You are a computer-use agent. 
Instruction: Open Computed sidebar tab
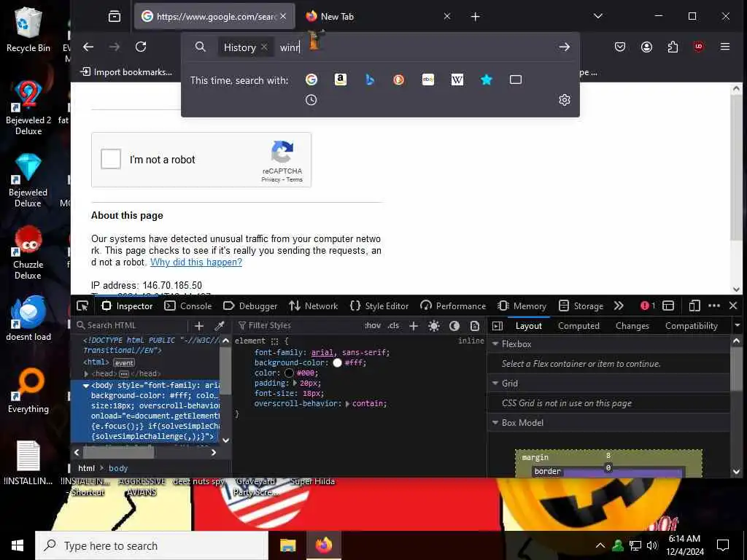pos(578,326)
